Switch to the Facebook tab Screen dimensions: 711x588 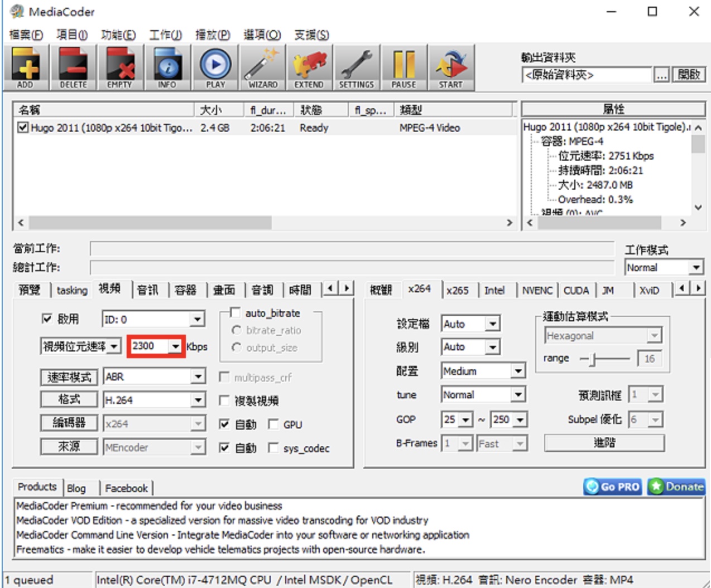(x=126, y=488)
